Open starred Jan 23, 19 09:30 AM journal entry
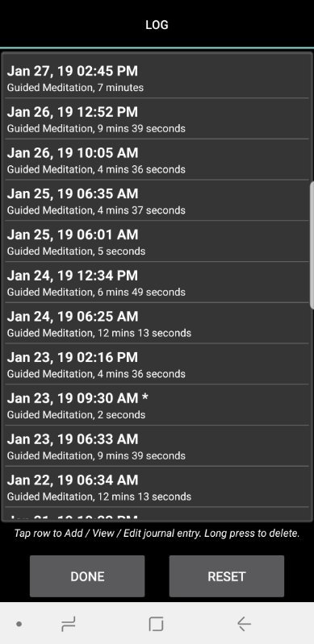Viewport: 314px width, 644px height. 157,405
